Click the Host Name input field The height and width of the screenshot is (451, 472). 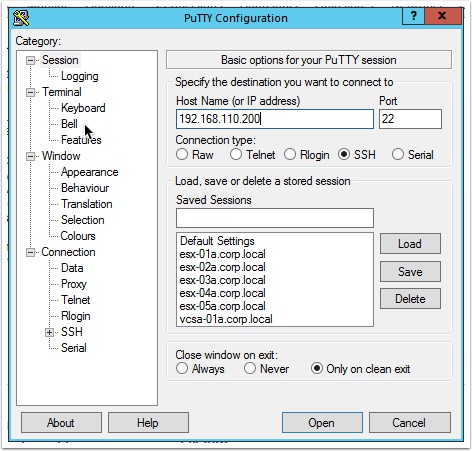pyautogui.click(x=275, y=119)
